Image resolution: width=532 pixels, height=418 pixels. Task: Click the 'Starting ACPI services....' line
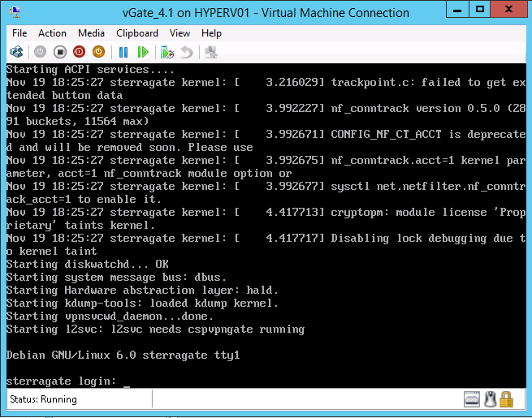coord(90,70)
